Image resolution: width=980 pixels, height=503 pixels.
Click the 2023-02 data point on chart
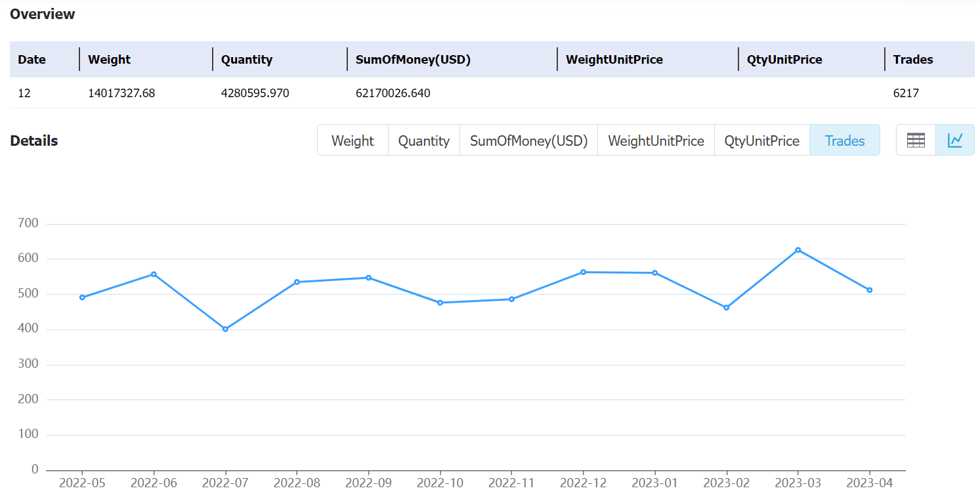point(727,307)
